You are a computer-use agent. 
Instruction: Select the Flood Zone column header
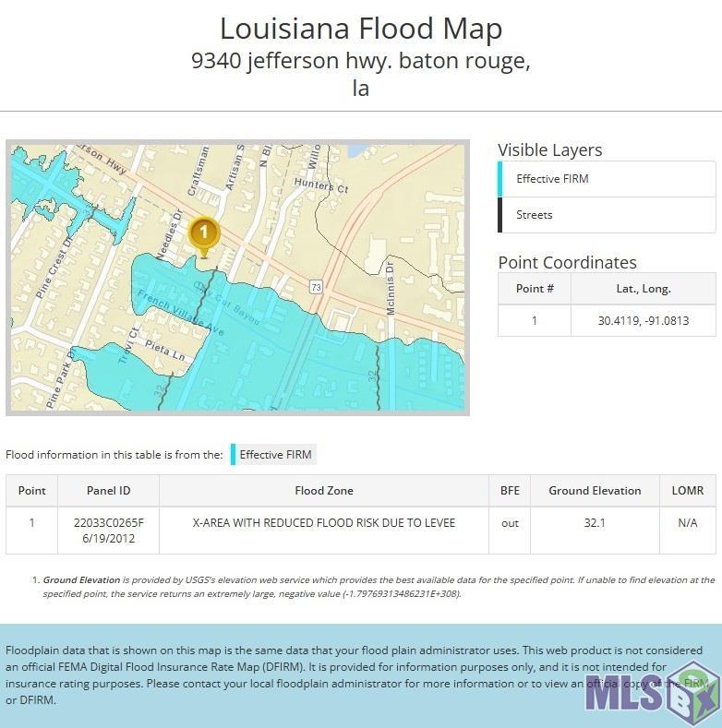tap(324, 491)
